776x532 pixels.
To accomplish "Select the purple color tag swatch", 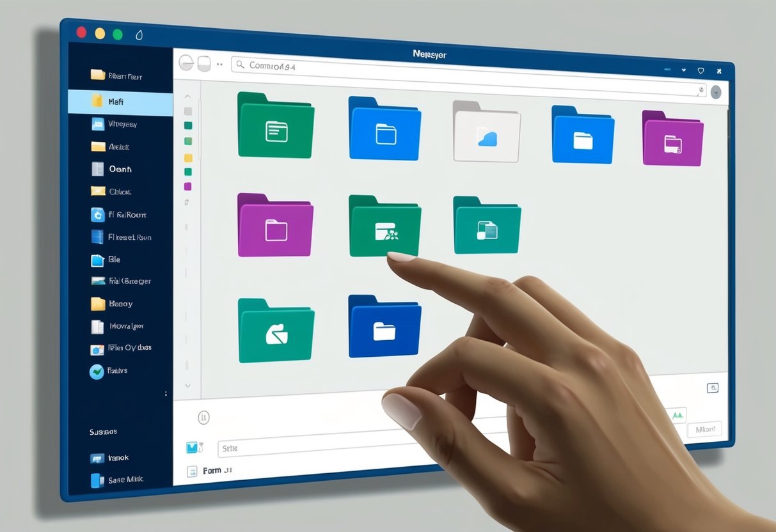I will [187, 186].
